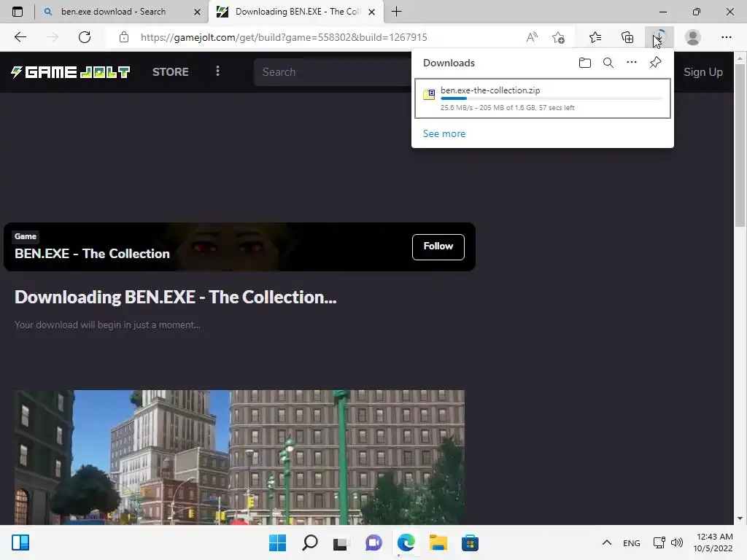Viewport: 747px width, 560px height.
Task: Open the Windows Start menu
Action: coord(277,542)
